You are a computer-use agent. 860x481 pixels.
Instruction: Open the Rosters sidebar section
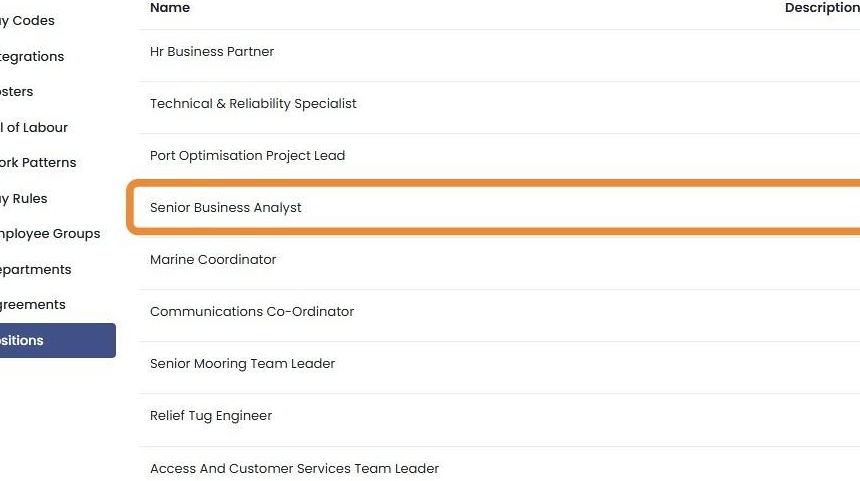point(17,92)
